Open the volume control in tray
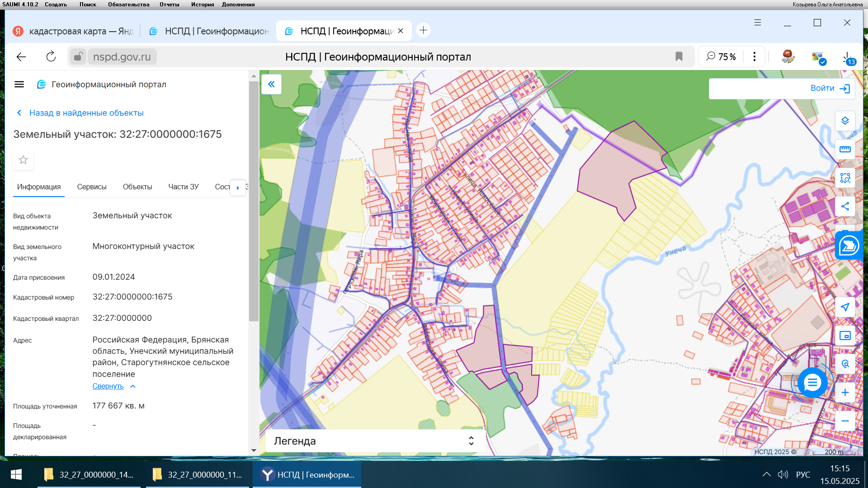 pyautogui.click(x=783, y=474)
